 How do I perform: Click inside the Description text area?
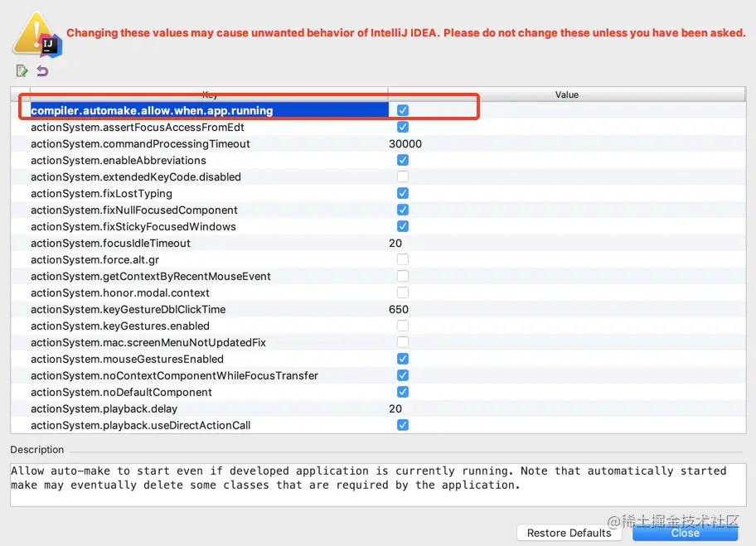coord(378,485)
